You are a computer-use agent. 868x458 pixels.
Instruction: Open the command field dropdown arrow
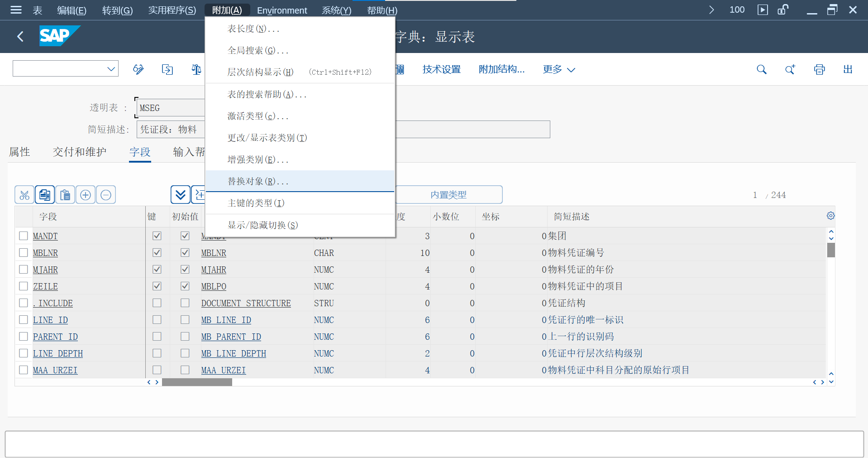pyautogui.click(x=111, y=68)
